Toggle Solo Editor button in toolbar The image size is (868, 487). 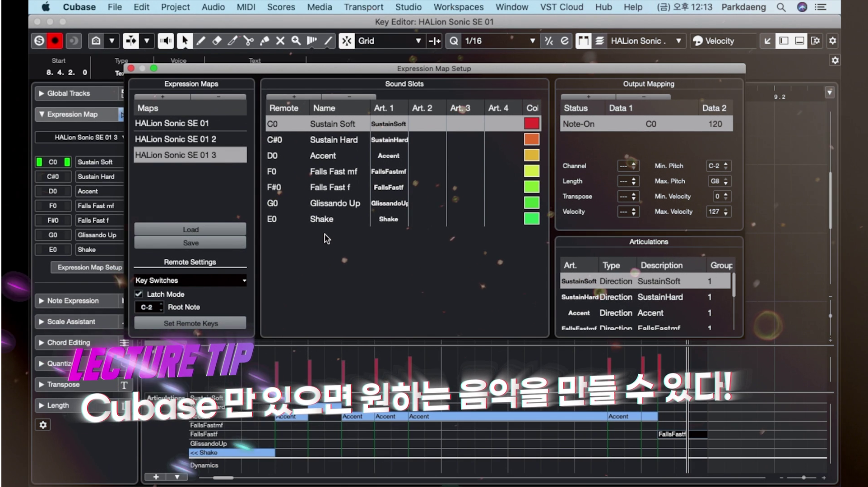[39, 41]
